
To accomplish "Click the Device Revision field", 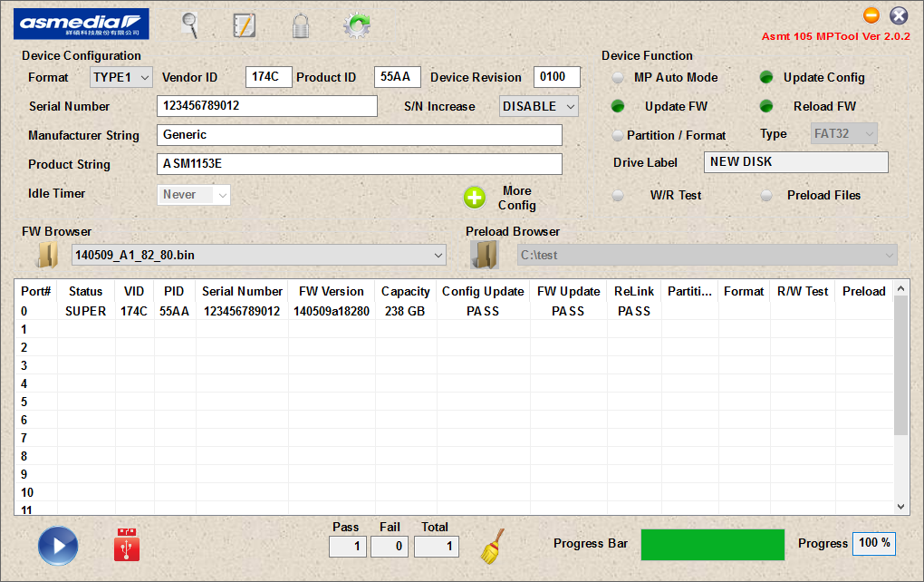I will pyautogui.click(x=557, y=77).
